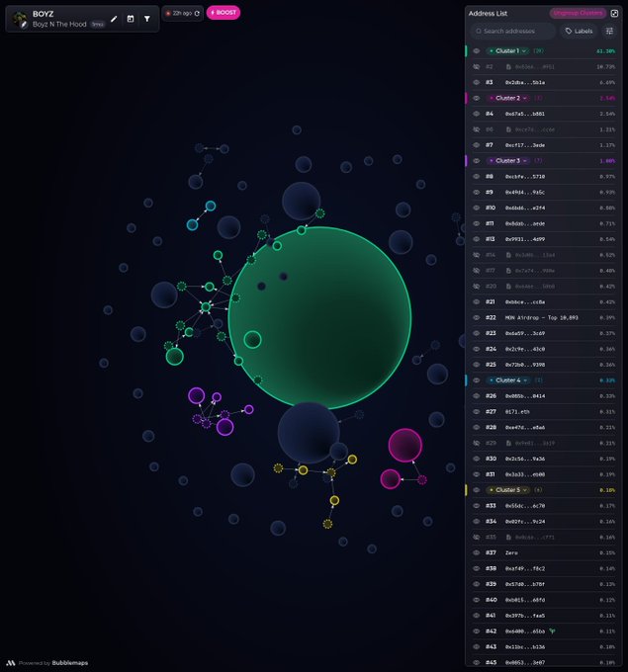The height and width of the screenshot is (672, 628).
Task: Select the MON Airdrop - Top 10,893 entry
Action: [541, 317]
